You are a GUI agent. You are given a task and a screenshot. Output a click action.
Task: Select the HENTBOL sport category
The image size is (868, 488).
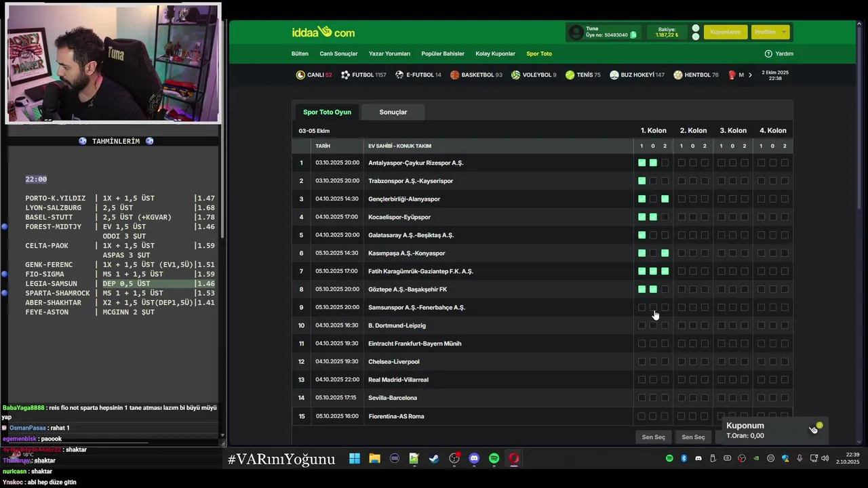[696, 75]
